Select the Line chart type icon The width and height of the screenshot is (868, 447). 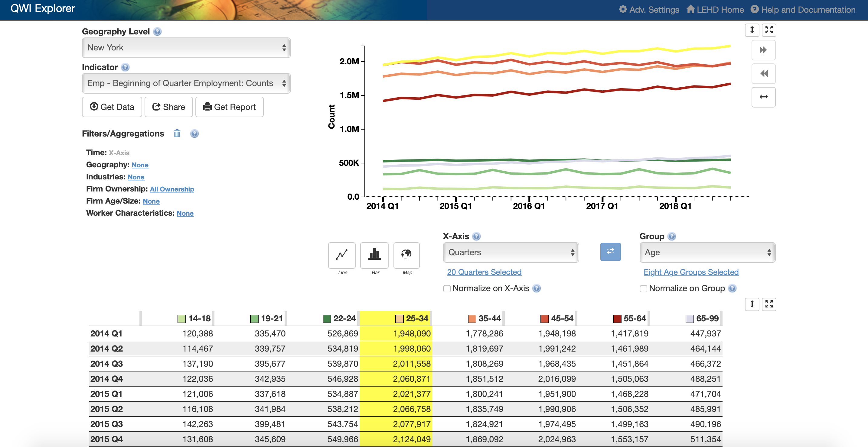click(342, 255)
